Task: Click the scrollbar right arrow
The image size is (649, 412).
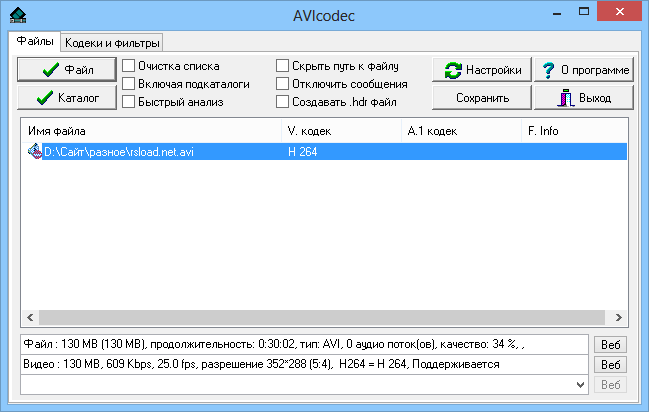Action: click(x=618, y=318)
